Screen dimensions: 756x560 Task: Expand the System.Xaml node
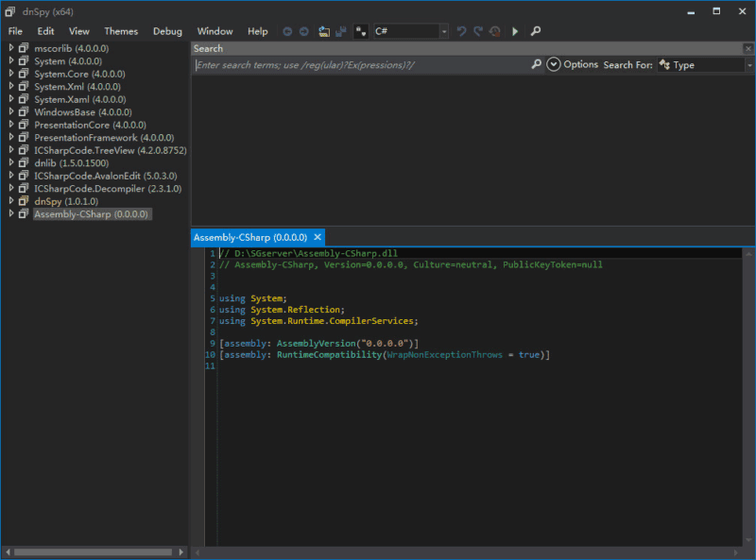tap(11, 99)
